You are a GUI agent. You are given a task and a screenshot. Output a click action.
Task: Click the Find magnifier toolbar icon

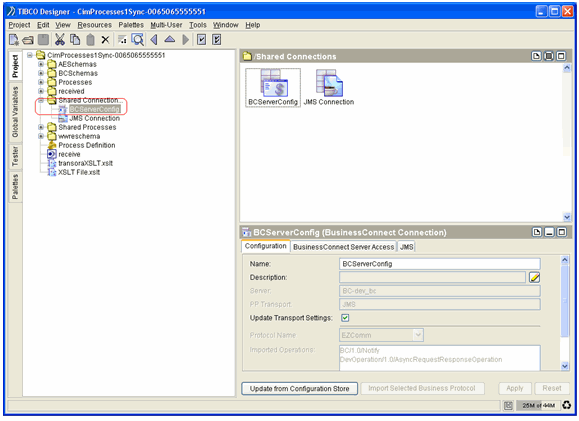[137, 40]
